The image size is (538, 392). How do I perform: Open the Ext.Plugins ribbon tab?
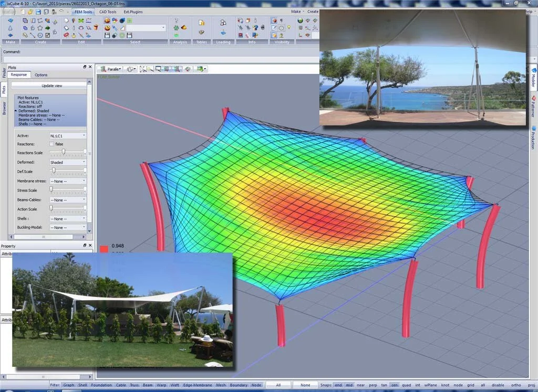click(133, 12)
